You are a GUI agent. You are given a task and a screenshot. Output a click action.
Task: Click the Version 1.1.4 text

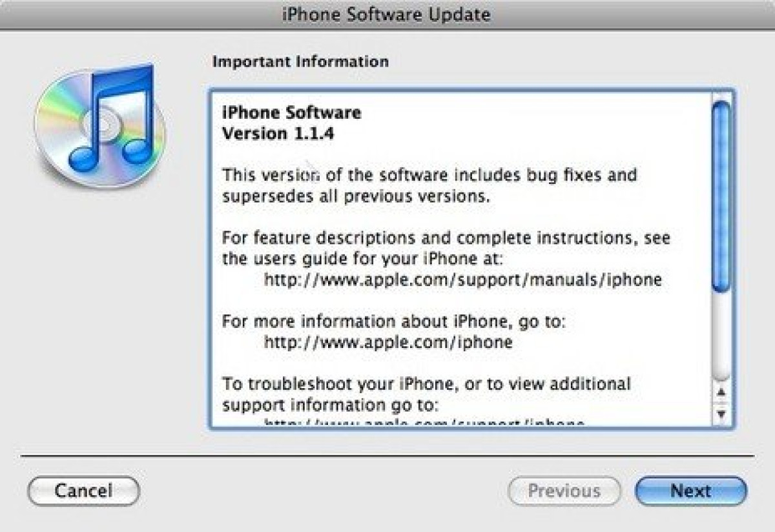coord(278,134)
